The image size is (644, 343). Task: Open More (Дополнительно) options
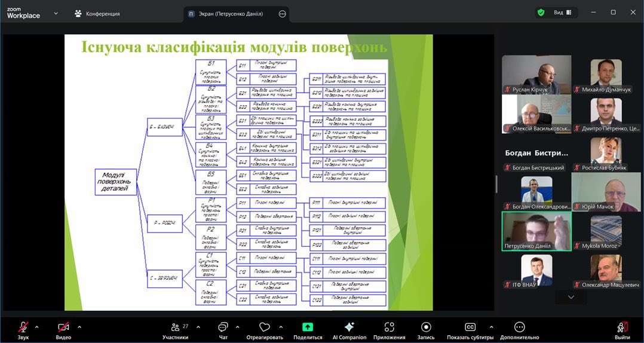click(x=519, y=327)
